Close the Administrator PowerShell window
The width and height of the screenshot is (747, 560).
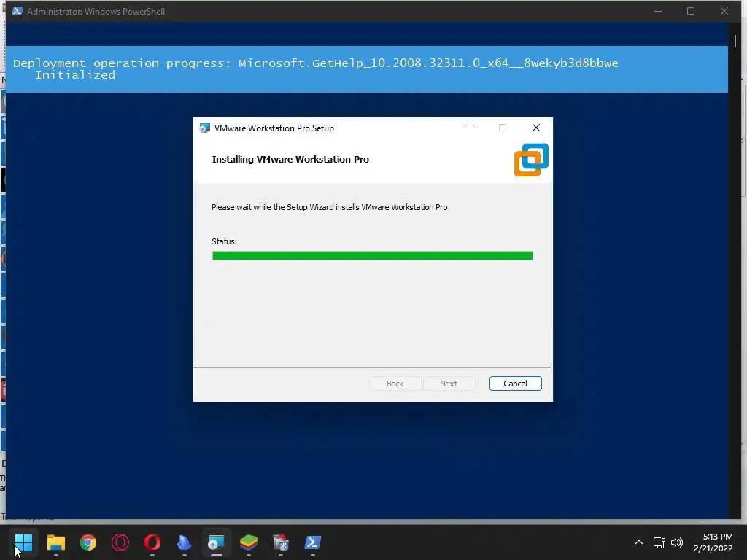[x=724, y=11]
